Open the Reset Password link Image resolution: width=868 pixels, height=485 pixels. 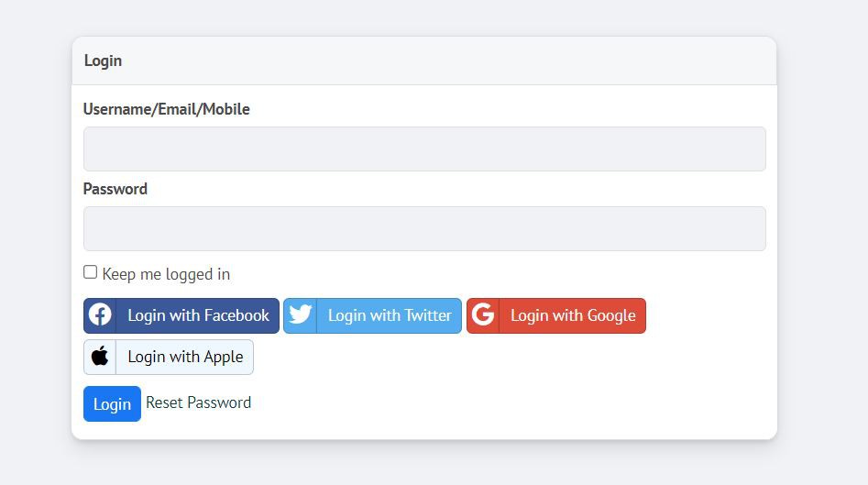tap(198, 402)
